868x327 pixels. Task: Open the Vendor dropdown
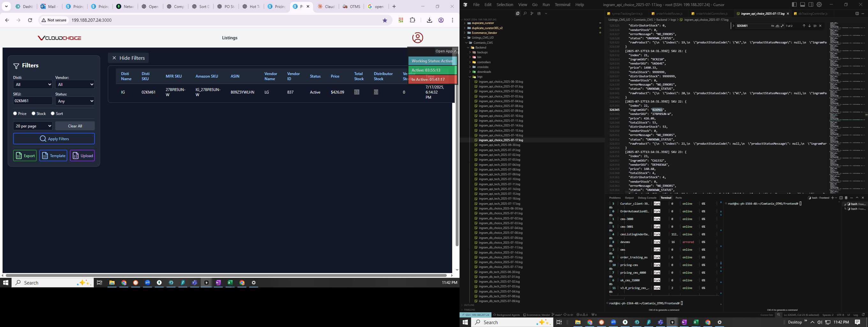pyautogui.click(x=75, y=84)
